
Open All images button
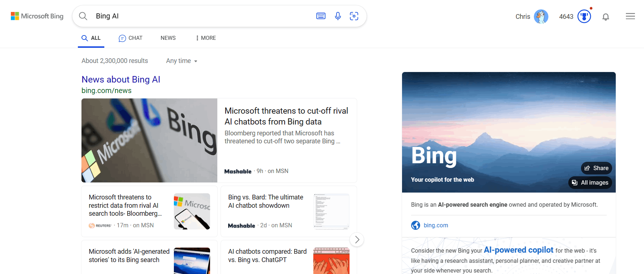(x=590, y=182)
